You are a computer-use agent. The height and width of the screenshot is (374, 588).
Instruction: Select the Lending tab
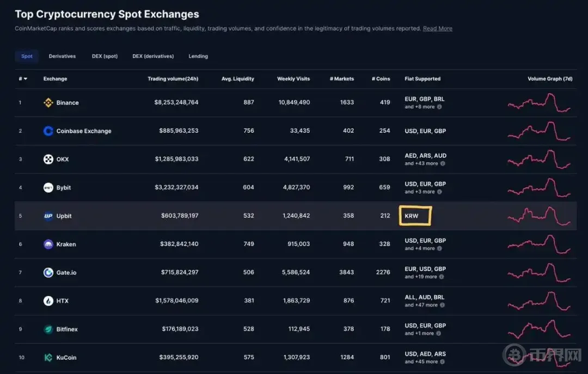(x=198, y=56)
